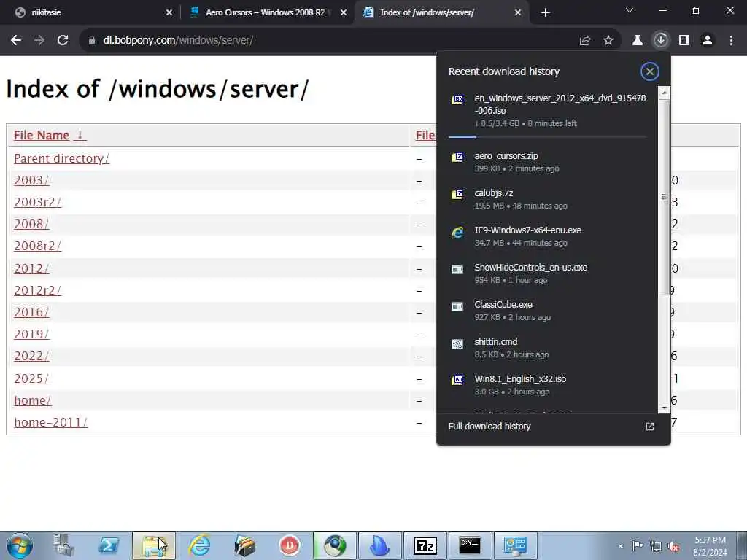Click the Win8.1_English_x32.iso disc icon
The width and height of the screenshot is (747, 560).
click(457, 380)
